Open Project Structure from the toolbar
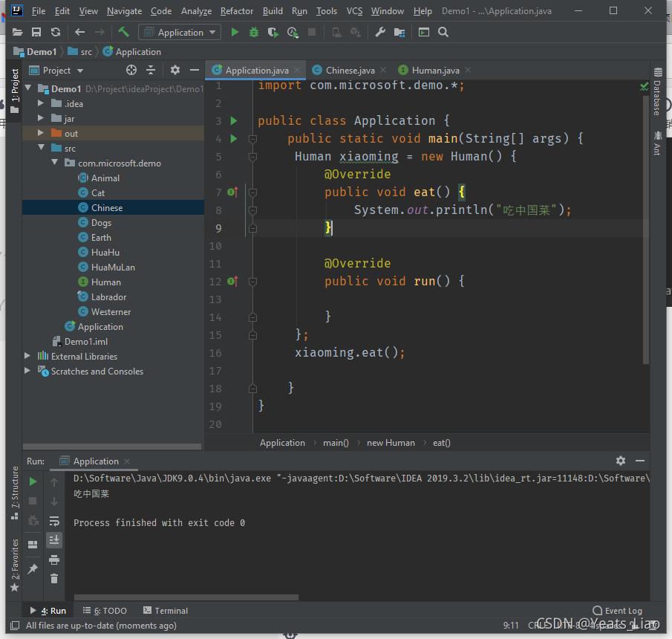This screenshot has width=672, height=639. [399, 32]
